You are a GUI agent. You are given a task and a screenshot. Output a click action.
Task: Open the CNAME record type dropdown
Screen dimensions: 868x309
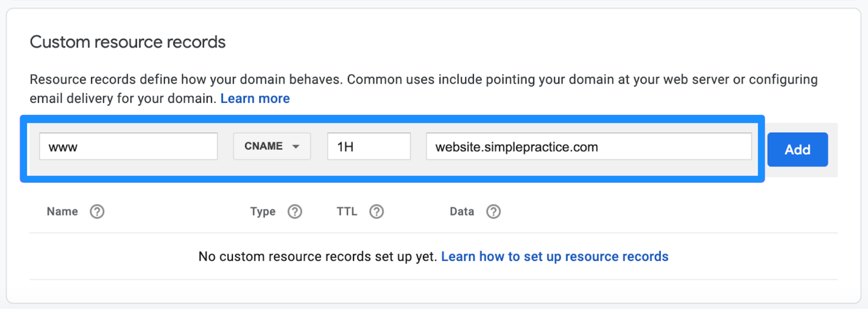coord(272,146)
